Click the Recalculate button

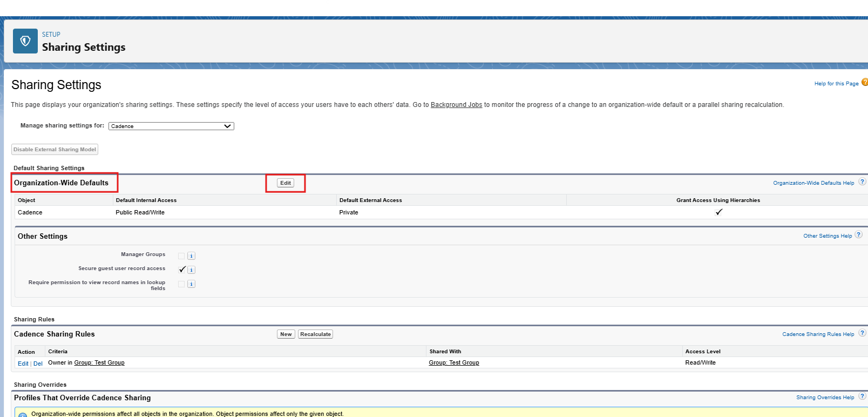click(x=315, y=334)
